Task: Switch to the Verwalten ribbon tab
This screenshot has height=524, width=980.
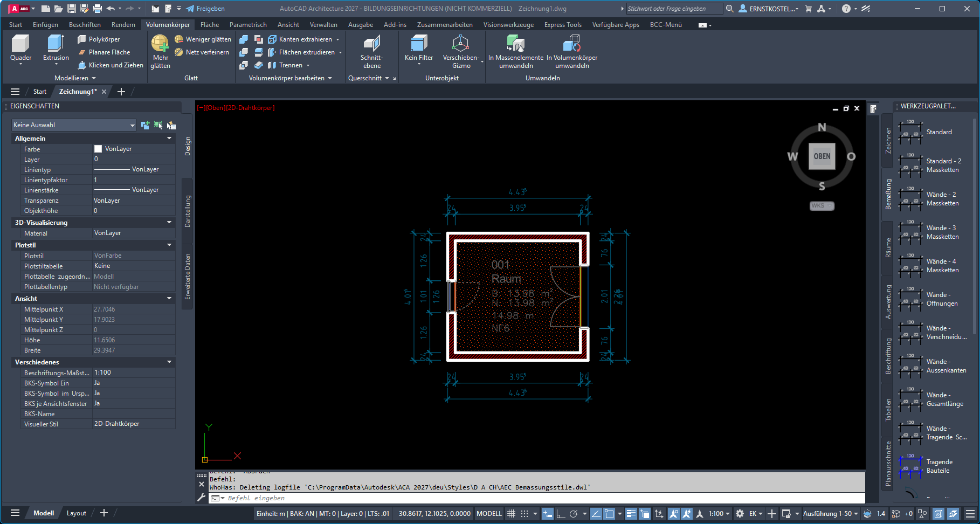Action: click(x=323, y=25)
